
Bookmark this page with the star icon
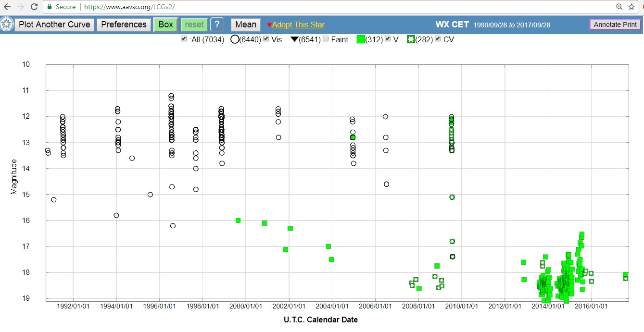tap(631, 7)
